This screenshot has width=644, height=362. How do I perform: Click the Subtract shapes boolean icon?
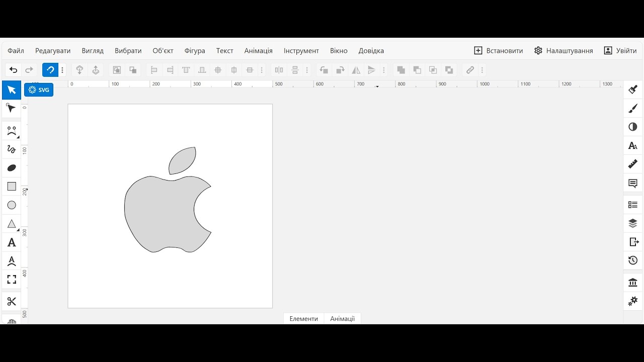(x=417, y=70)
